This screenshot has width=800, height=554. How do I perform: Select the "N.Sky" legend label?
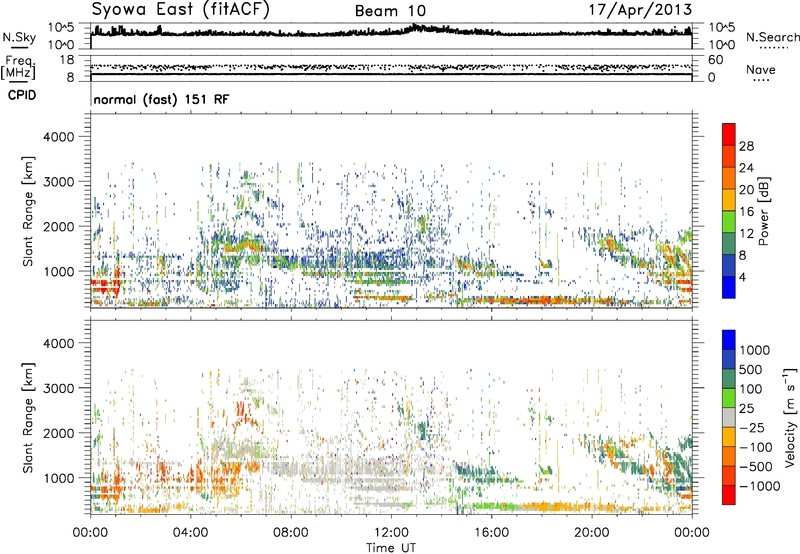point(19,37)
